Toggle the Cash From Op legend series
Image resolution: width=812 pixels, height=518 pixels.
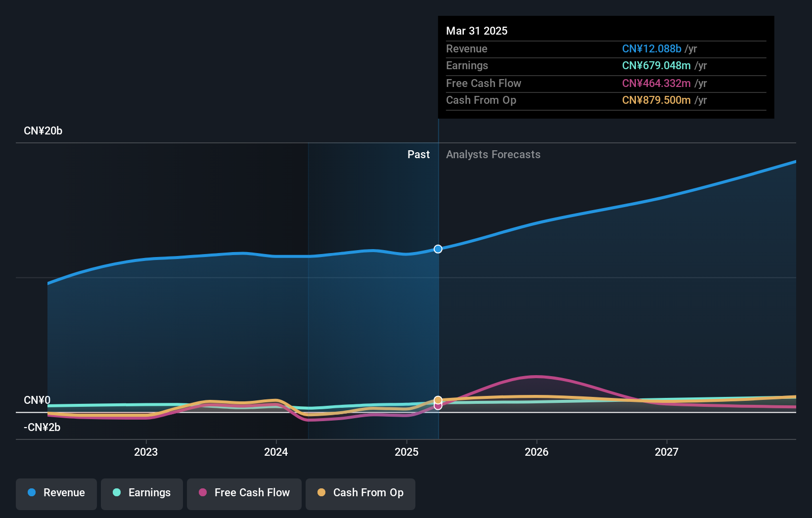pos(361,494)
